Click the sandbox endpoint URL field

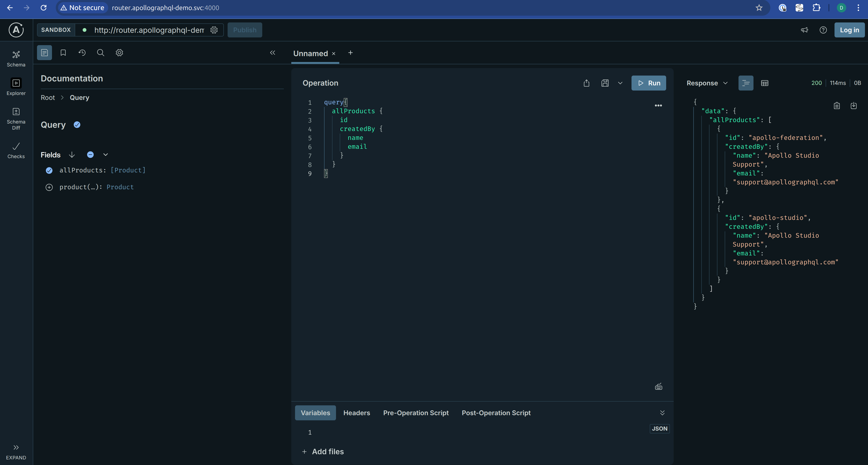tap(149, 30)
